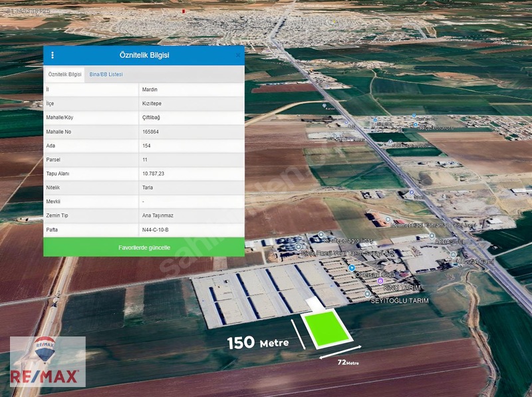Select the SEYİTOĞLU TARIM map pin
This screenshot has height=397, width=532.
[x=367, y=294]
